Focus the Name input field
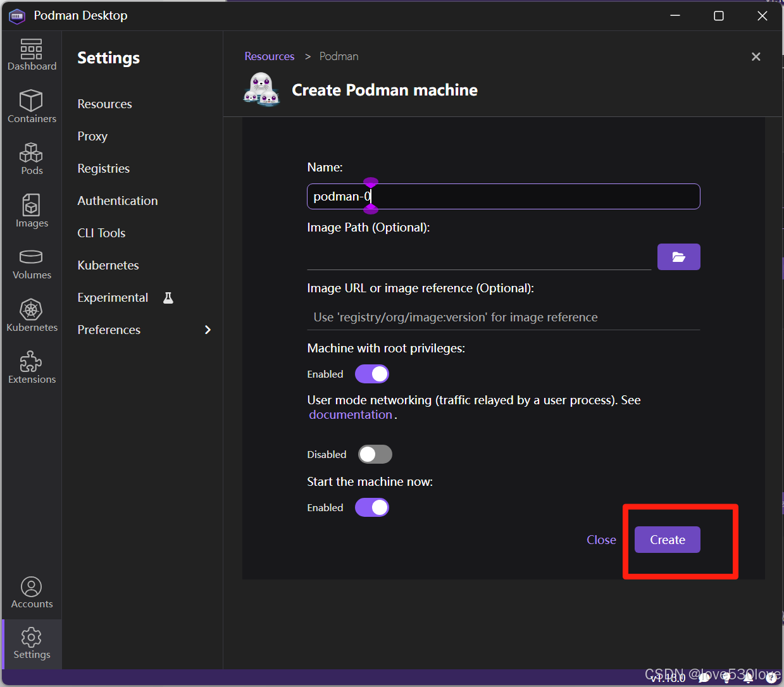 pyautogui.click(x=504, y=196)
